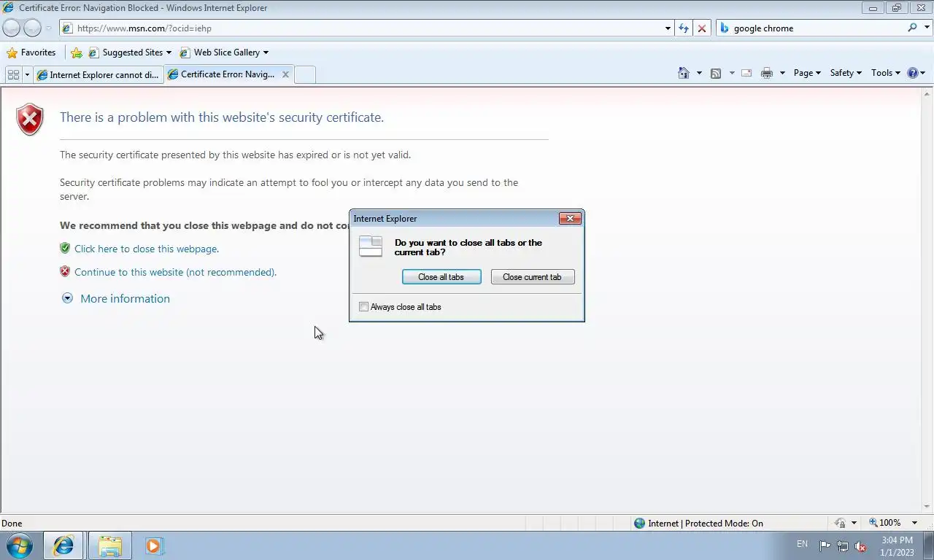Click the browser Forward button
The height and width of the screenshot is (560, 934).
pos(32,28)
